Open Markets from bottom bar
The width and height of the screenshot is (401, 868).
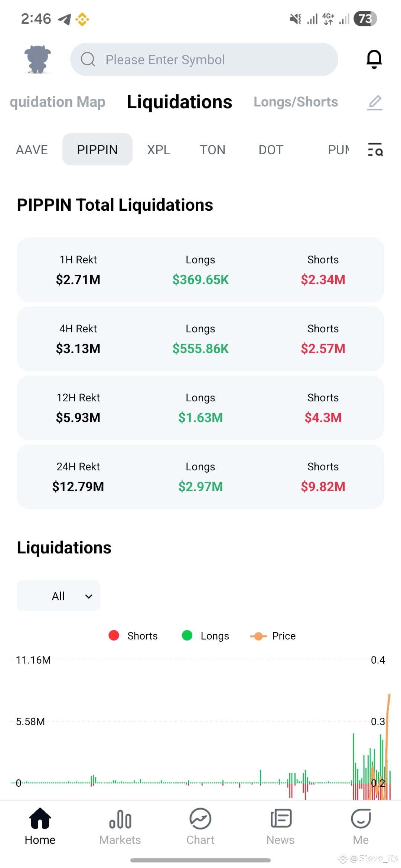pos(120,826)
